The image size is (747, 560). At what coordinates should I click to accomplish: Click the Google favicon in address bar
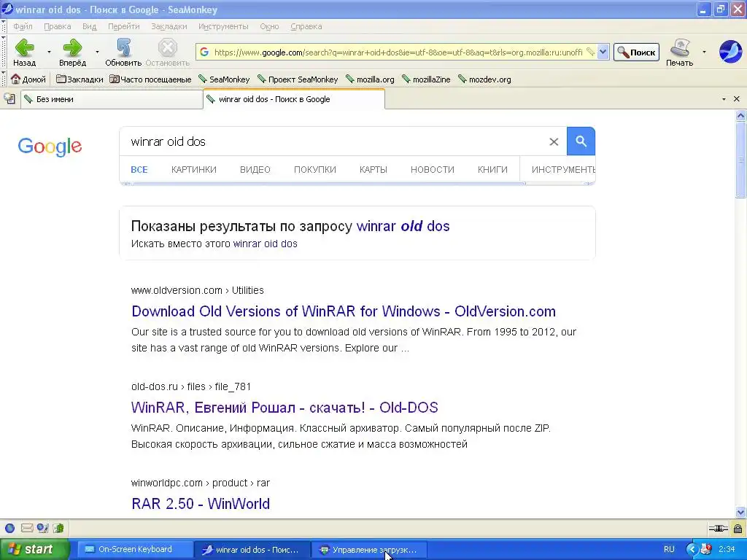click(x=204, y=52)
